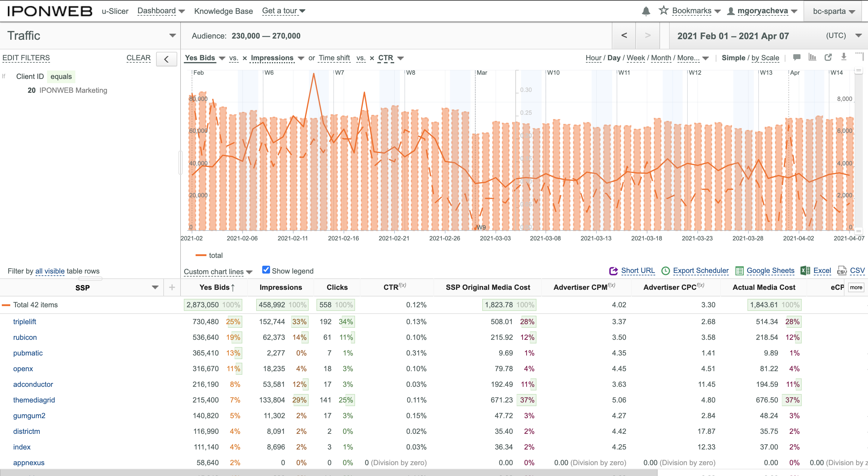This screenshot has width=868, height=476.
Task: Select Hour granularity
Action: pos(593,58)
